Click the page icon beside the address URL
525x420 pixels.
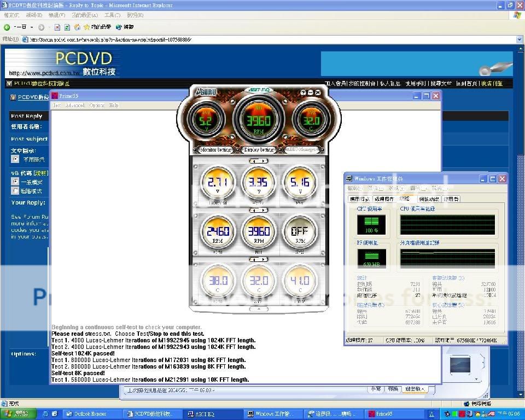[x=25, y=39]
